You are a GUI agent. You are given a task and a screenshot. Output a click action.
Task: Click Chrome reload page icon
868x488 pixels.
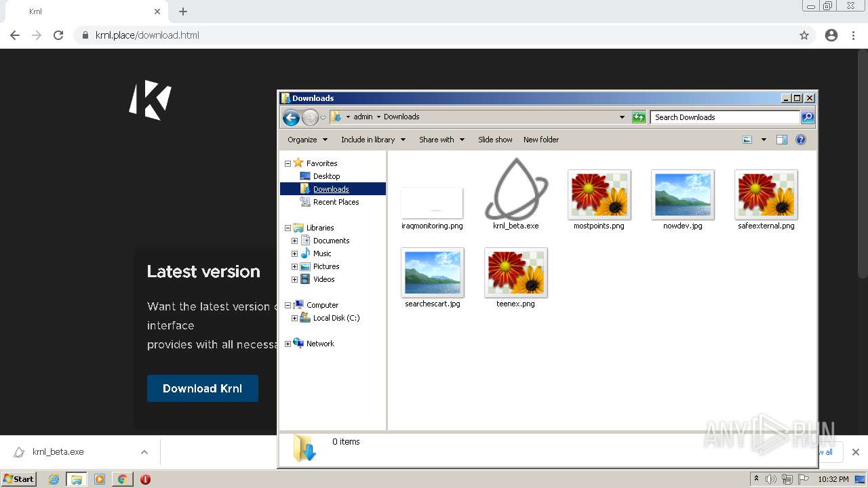[58, 35]
